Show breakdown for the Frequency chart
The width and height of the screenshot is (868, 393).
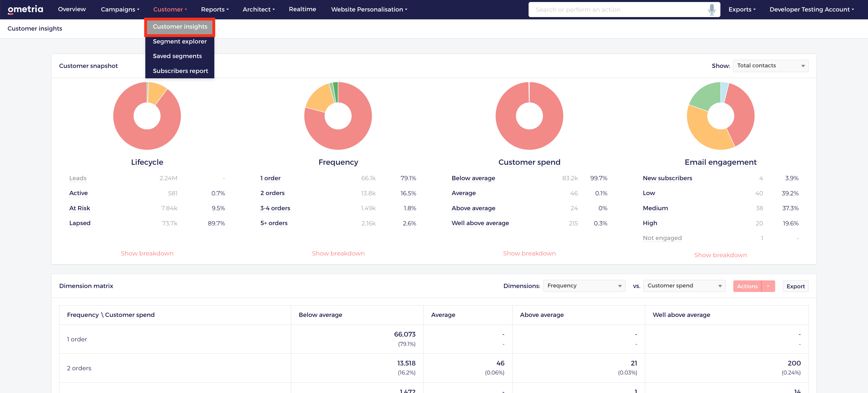click(338, 253)
